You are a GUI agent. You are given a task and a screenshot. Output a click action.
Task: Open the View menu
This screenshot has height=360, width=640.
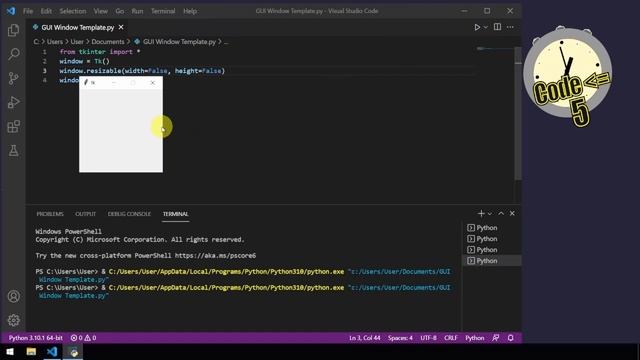[x=100, y=11]
